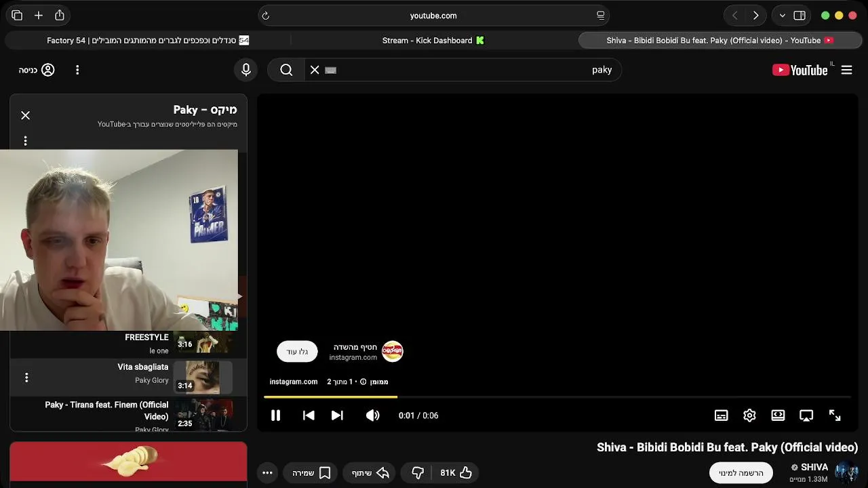Expand Safari toolbar dropdown chevron
Image resolution: width=868 pixels, height=488 pixels.
tap(783, 16)
